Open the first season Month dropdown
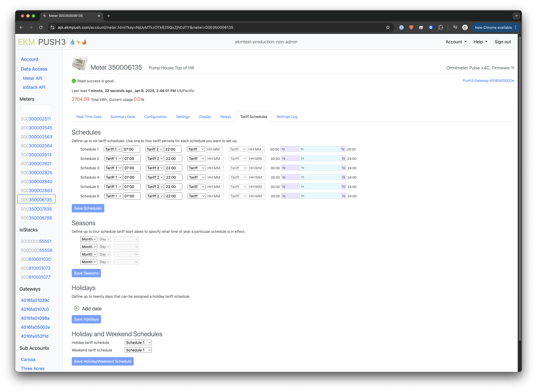The width and height of the screenshot is (537, 392). (x=89, y=239)
